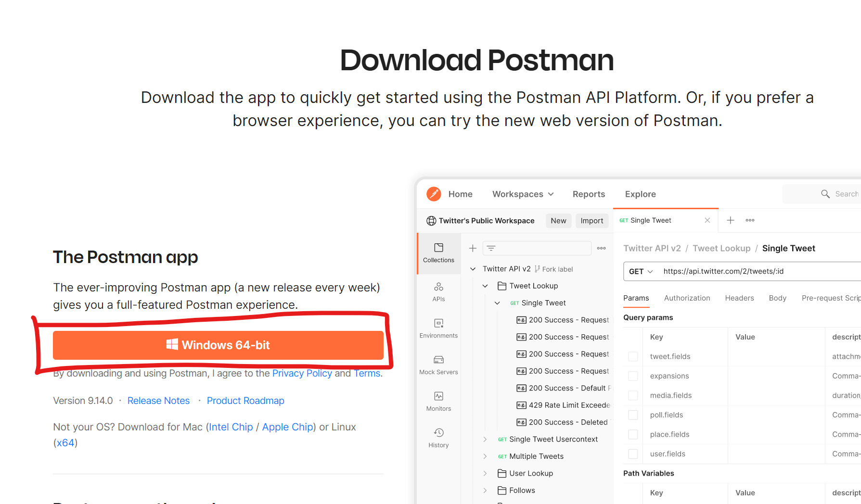Enable the user.fields parameter checkbox
The image size is (861, 504).
point(633,454)
